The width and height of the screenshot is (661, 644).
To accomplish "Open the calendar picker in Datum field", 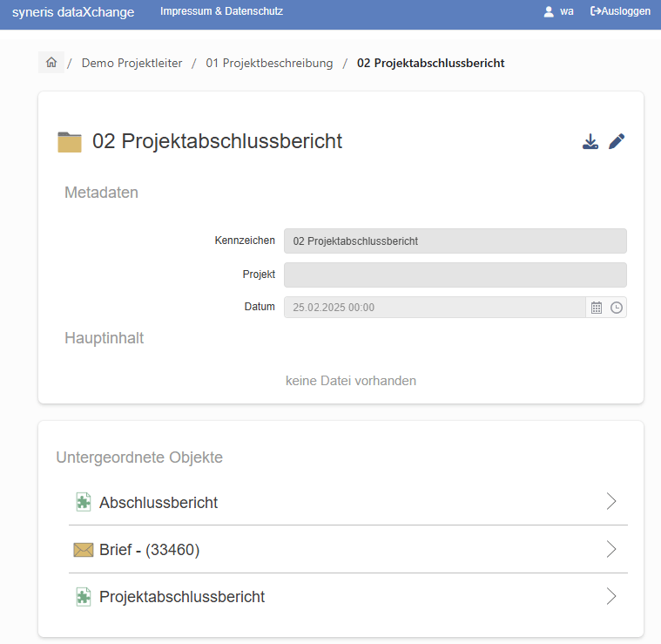I will (596, 308).
